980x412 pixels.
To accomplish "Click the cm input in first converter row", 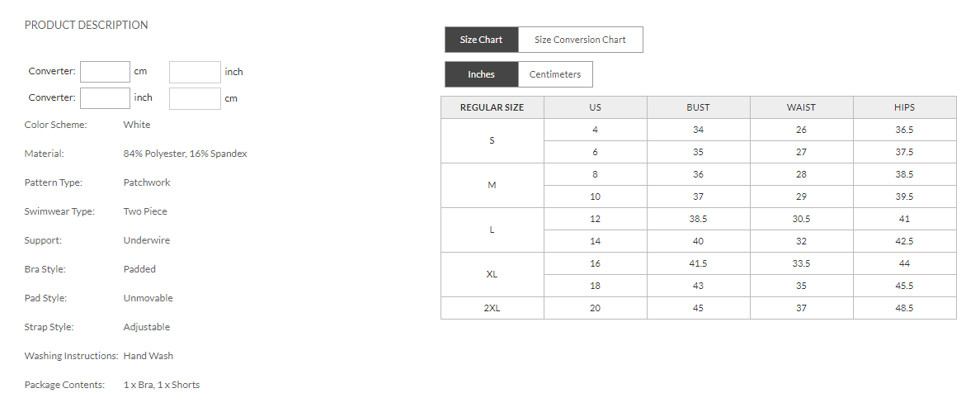I will click(x=105, y=72).
